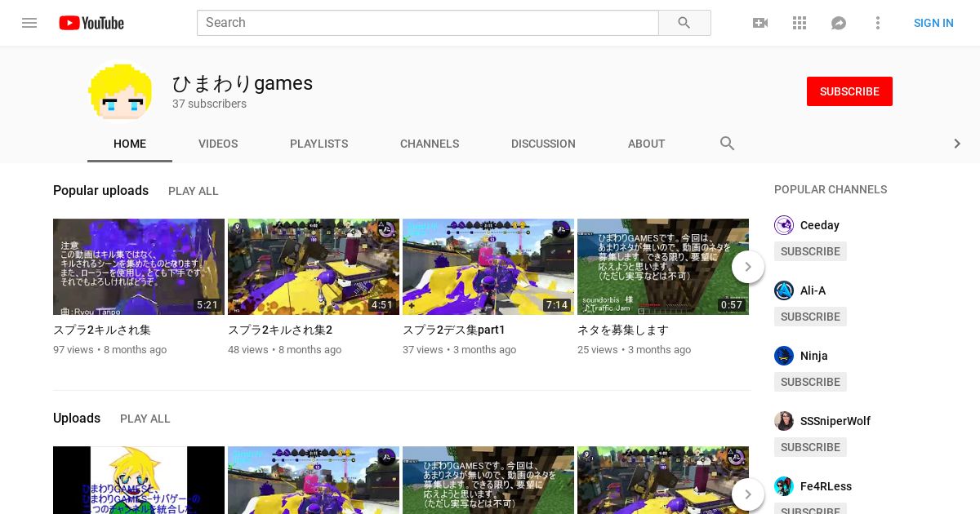
Task: Switch to the VIDEOS tab
Action: (218, 144)
